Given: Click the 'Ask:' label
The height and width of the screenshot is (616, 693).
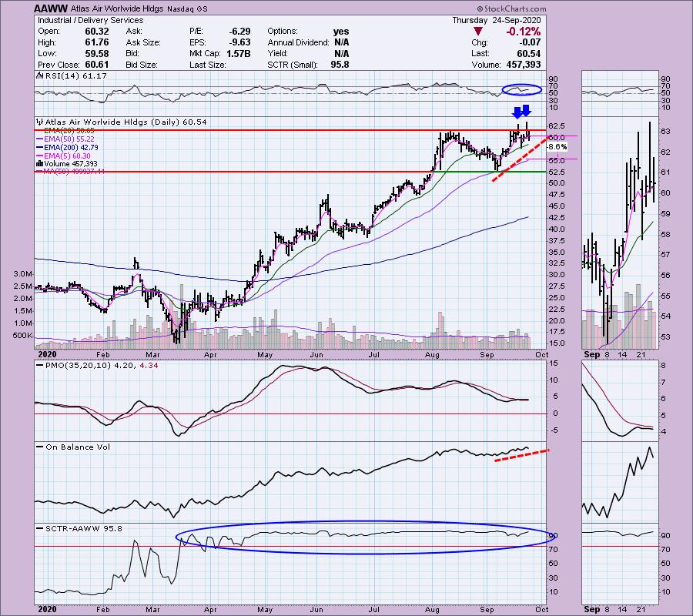Looking at the screenshot, I should click(134, 32).
